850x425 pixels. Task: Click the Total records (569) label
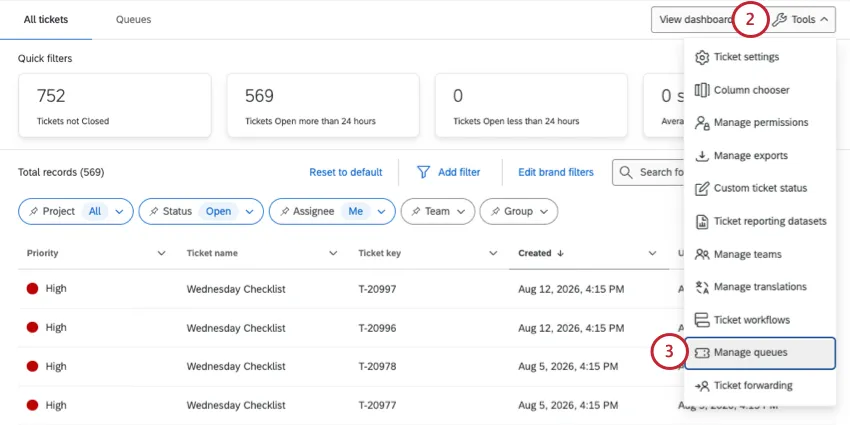click(61, 172)
